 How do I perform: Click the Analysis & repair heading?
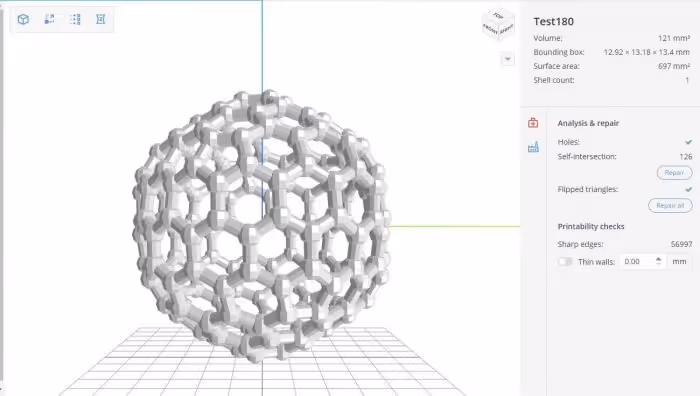click(588, 123)
